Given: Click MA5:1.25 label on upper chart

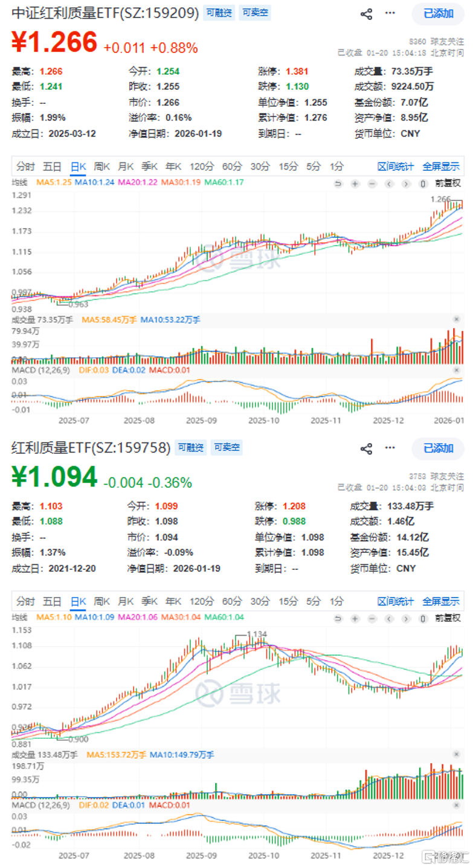Looking at the screenshot, I should click(x=54, y=182).
